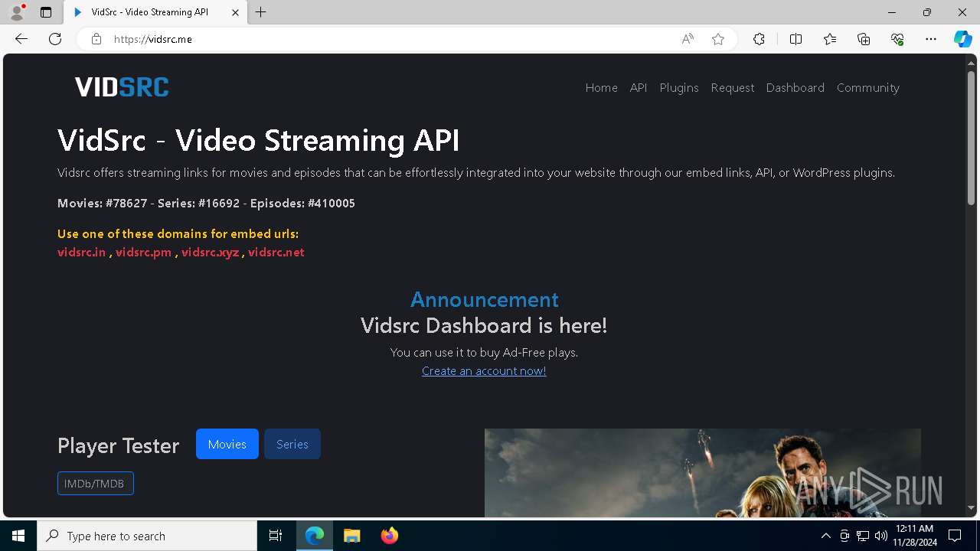The width and height of the screenshot is (980, 551).
Task: Refresh the current page
Action: (55, 39)
